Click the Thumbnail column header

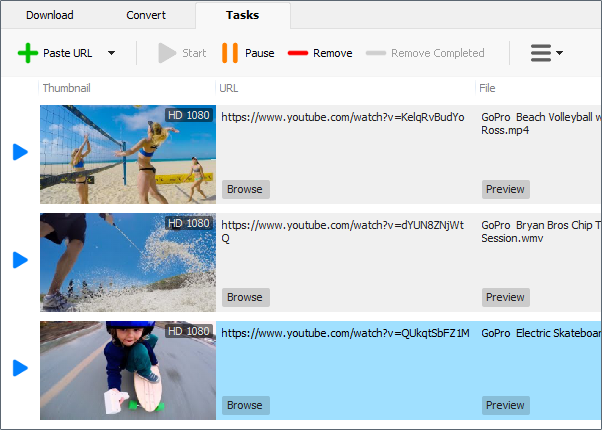tap(66, 88)
